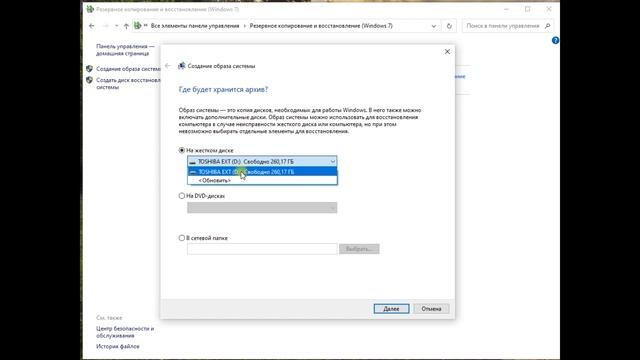
Task: Open help with the blue question icon
Action: coord(555,40)
